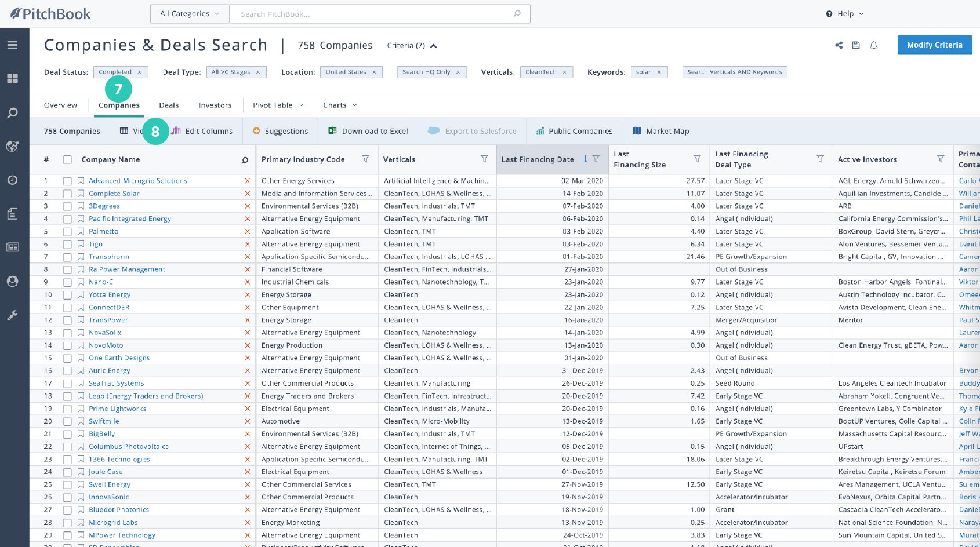Remove the solar keyword filter
This screenshot has width=980, height=547.
659,72
